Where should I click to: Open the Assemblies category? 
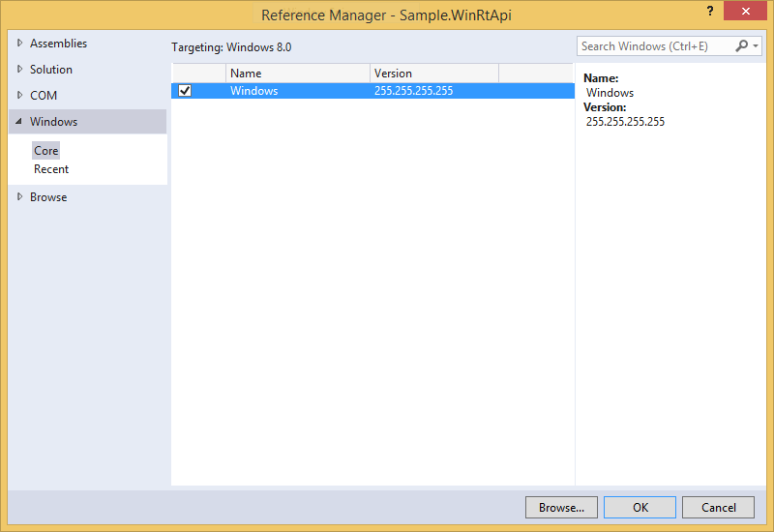(58, 44)
